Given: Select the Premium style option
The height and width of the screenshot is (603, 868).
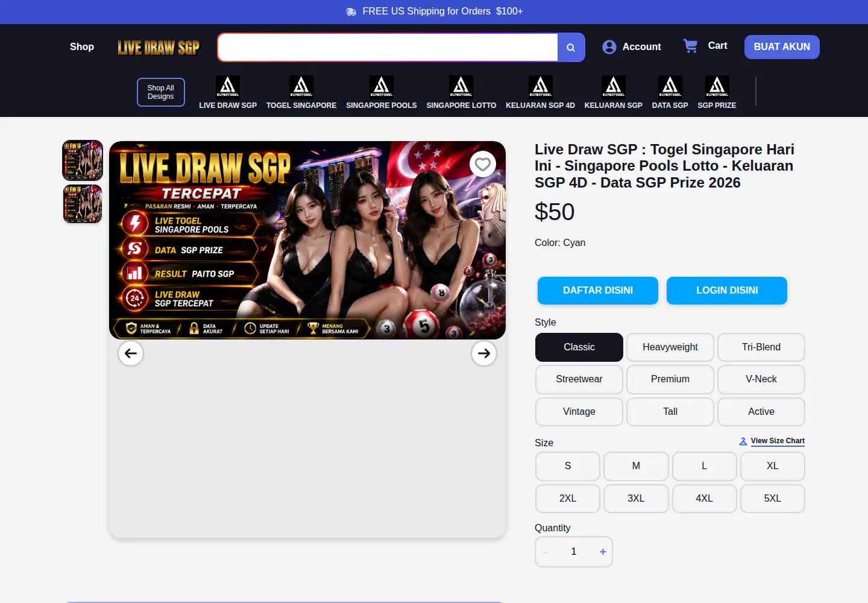Looking at the screenshot, I should pyautogui.click(x=670, y=379).
